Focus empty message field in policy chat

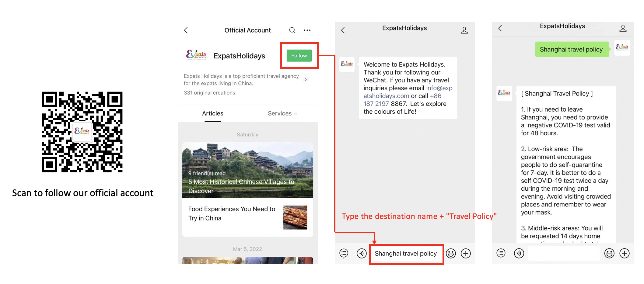click(564, 253)
